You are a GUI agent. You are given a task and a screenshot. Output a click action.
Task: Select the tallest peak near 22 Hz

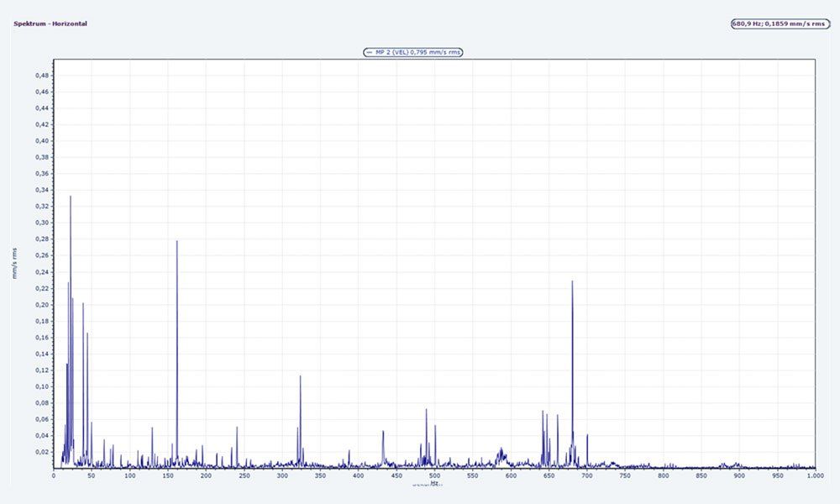[x=71, y=198]
